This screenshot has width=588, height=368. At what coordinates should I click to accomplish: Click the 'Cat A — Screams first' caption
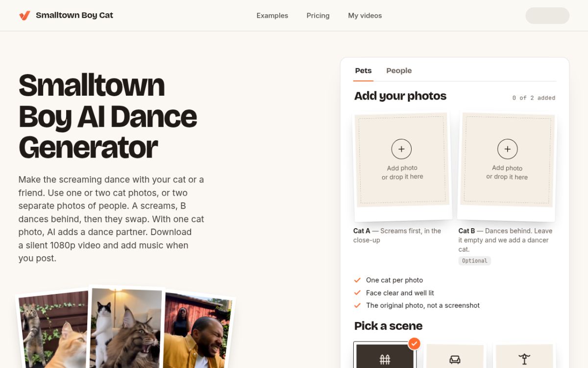point(397,236)
